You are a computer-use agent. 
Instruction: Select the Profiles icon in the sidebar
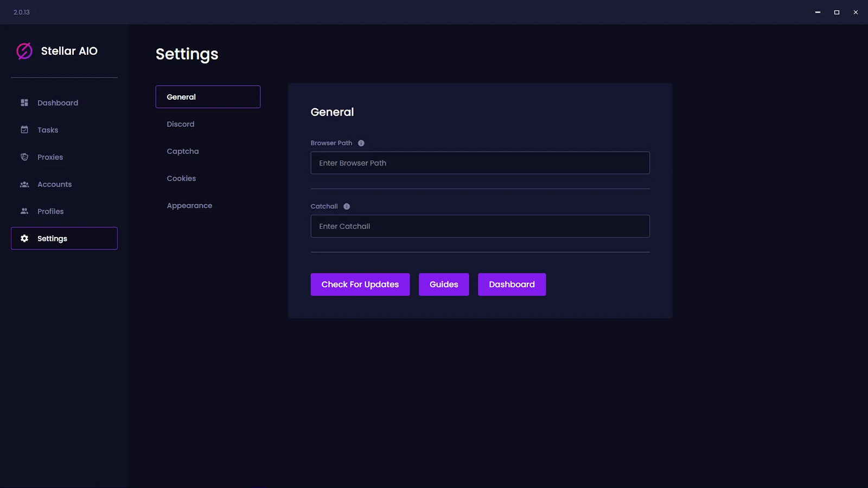(24, 211)
